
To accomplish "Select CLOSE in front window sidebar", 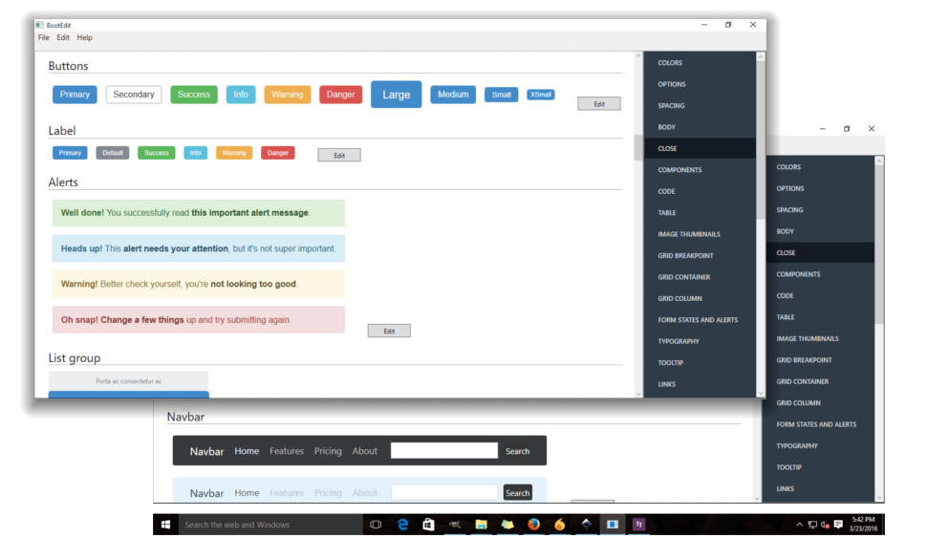I will click(x=700, y=148).
